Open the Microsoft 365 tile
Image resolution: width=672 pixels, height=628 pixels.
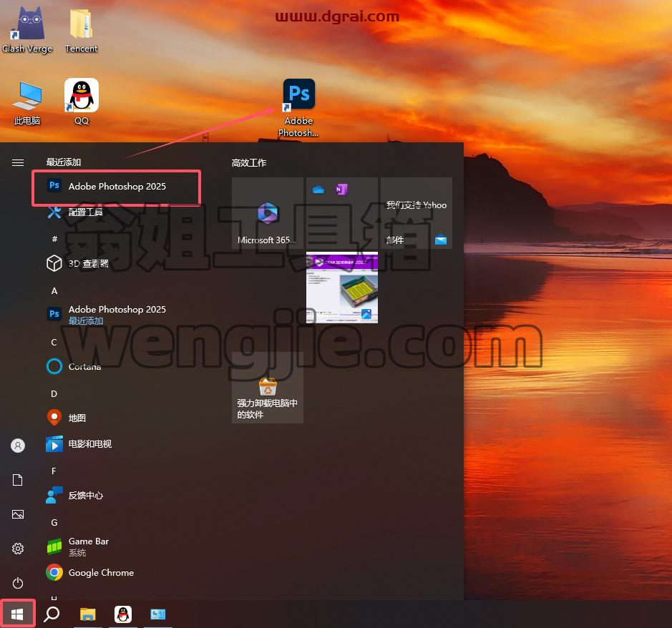click(x=268, y=213)
